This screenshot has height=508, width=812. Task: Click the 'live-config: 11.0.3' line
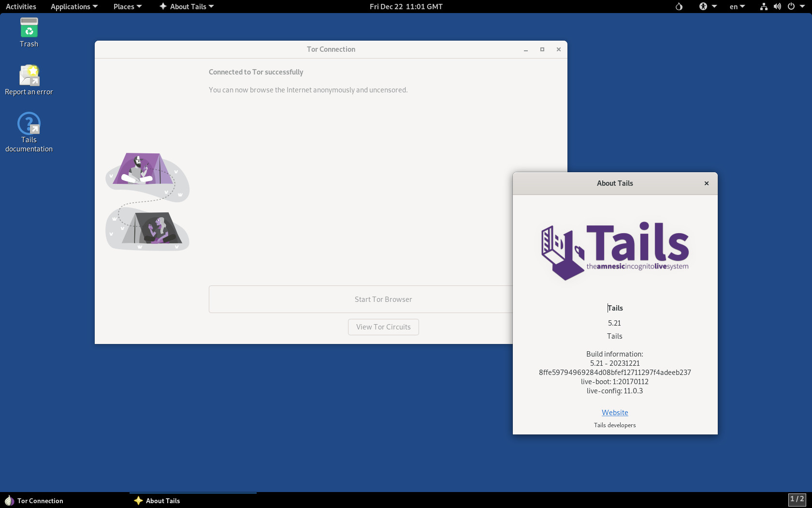[615, 391]
